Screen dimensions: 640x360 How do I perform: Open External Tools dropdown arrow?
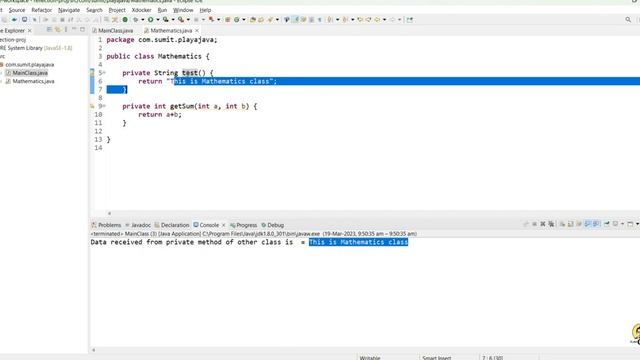188,20
